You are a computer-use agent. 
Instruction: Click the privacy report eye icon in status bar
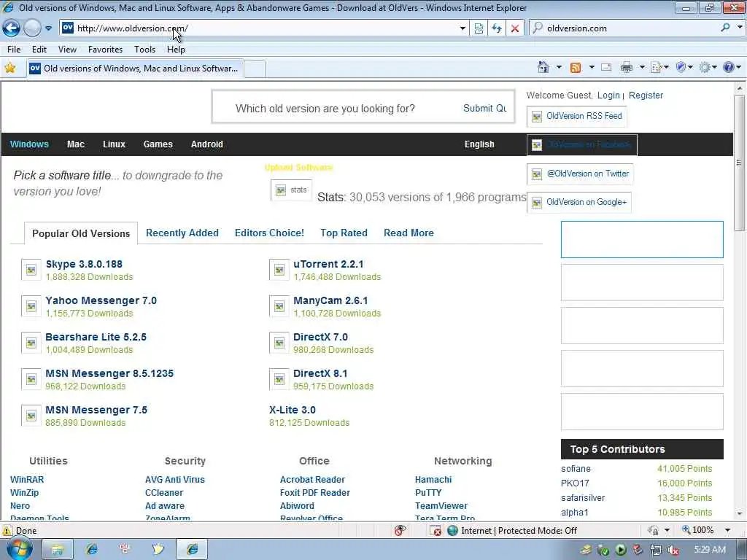click(x=400, y=531)
